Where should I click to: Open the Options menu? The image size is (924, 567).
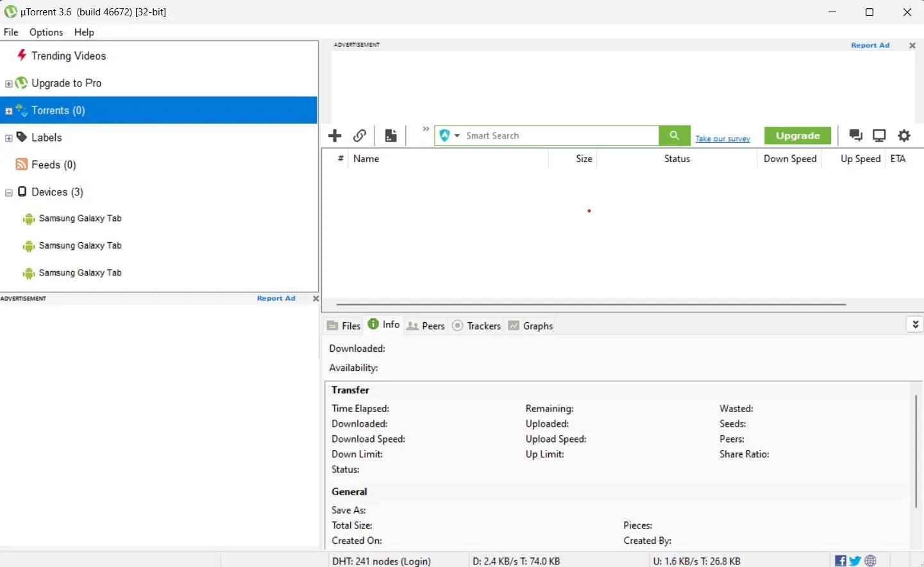point(46,32)
